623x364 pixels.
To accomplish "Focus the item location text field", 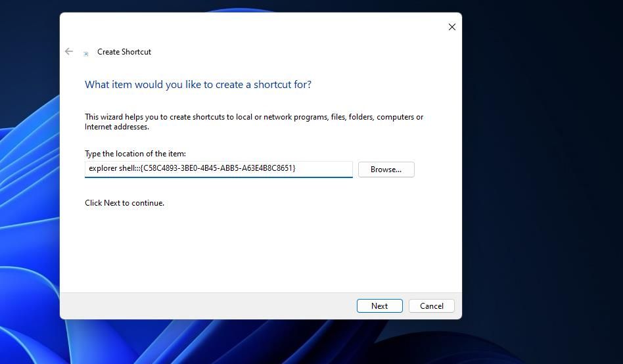I will (x=219, y=170).
